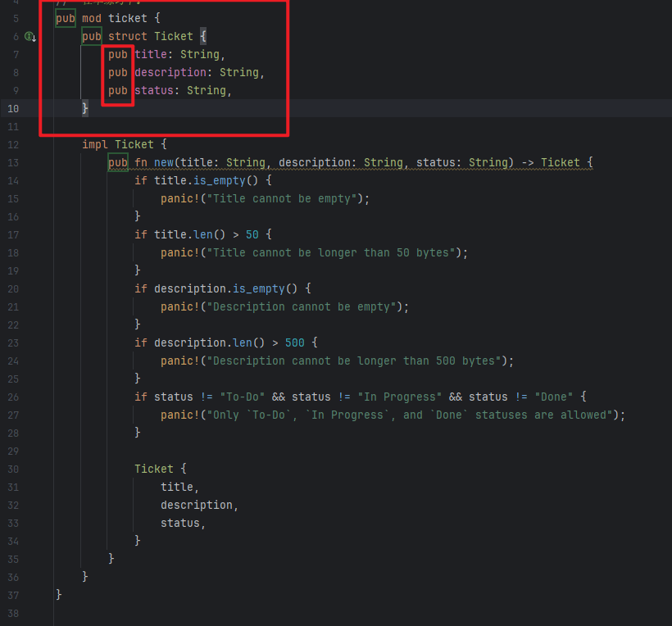
Task: Click 'pub' before the status field
Action: pyautogui.click(x=118, y=90)
